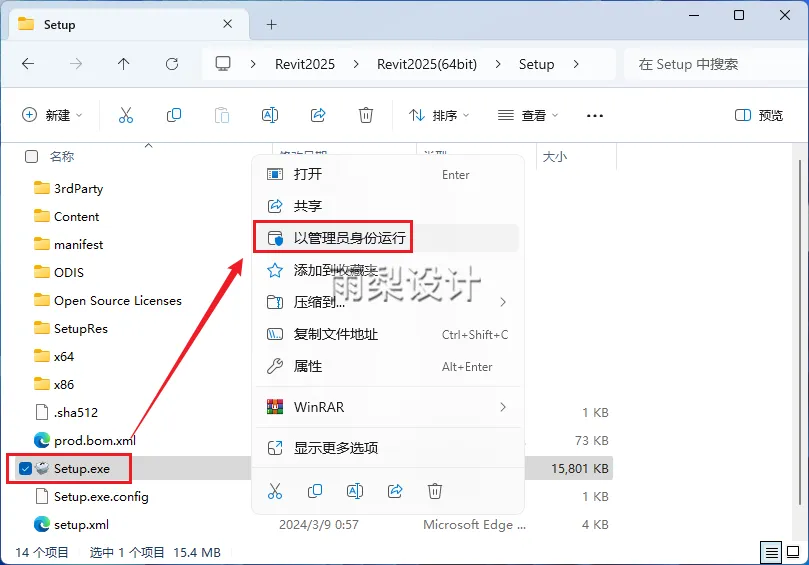Select the ODIS folder
The image size is (809, 565).
(58, 272)
